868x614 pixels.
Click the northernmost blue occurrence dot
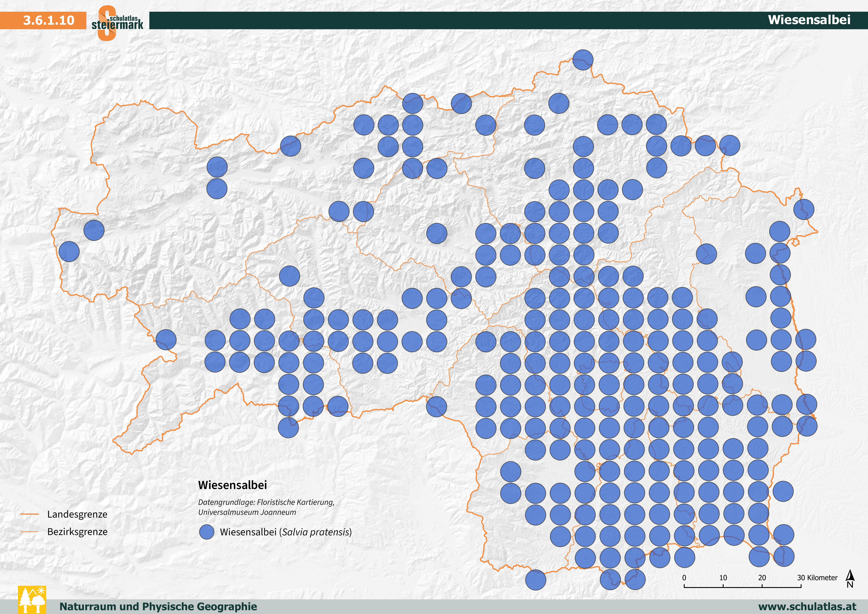coord(583,60)
